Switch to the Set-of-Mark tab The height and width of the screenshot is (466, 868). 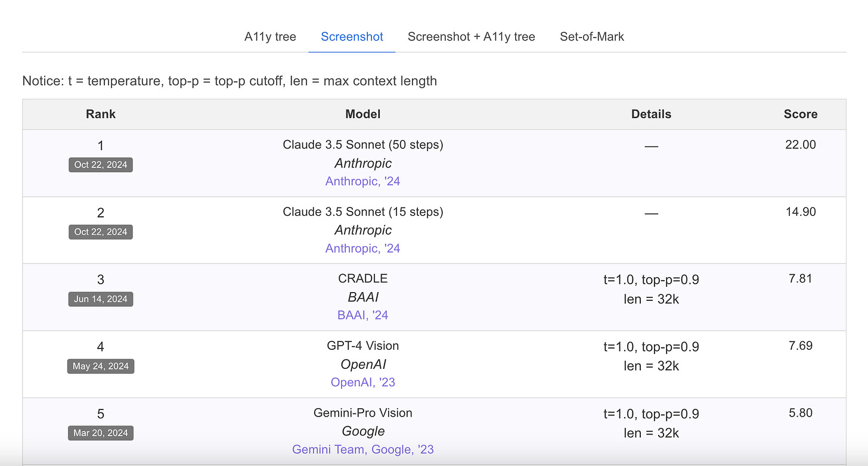[x=592, y=37]
